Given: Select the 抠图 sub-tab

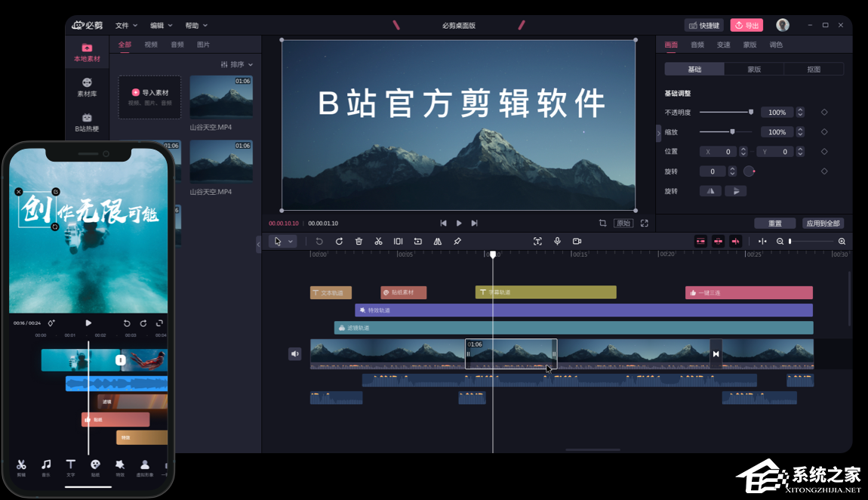Looking at the screenshot, I should [x=814, y=69].
